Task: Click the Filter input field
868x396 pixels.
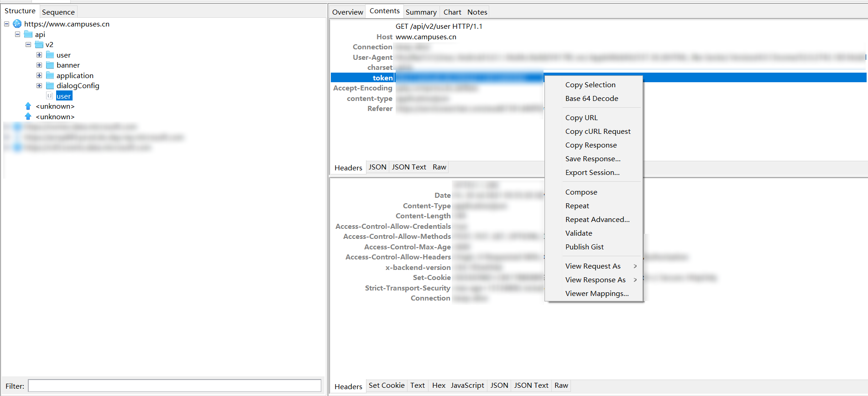Action: pos(175,386)
